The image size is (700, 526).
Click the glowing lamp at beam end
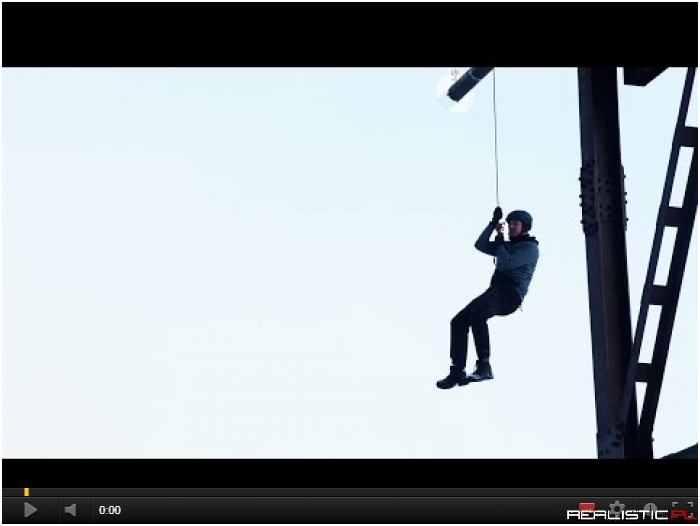[453, 92]
